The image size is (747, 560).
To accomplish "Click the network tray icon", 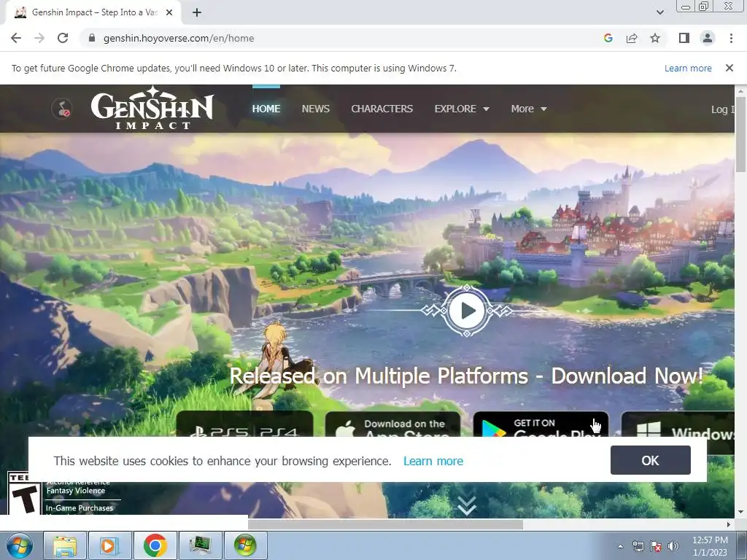I will [638, 546].
